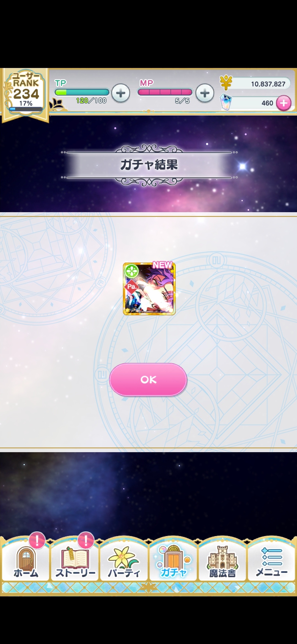Image resolution: width=297 pixels, height=644 pixels.
Task: Click the ガチャ結果 title banner
Action: 149,165
